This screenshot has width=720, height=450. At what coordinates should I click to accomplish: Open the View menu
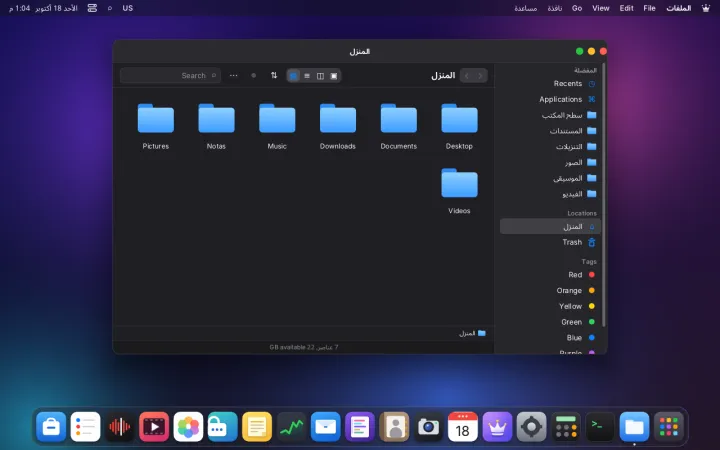click(601, 8)
